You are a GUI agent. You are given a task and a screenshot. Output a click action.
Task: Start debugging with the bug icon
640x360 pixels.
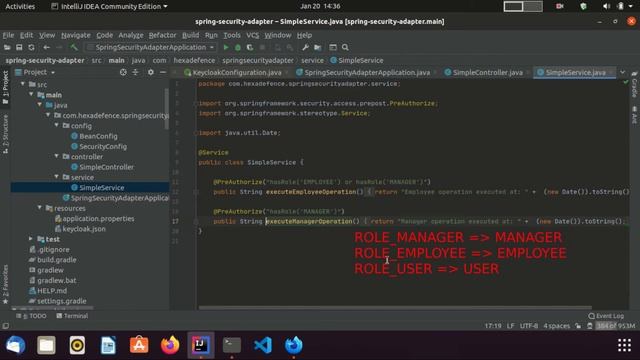(238, 47)
